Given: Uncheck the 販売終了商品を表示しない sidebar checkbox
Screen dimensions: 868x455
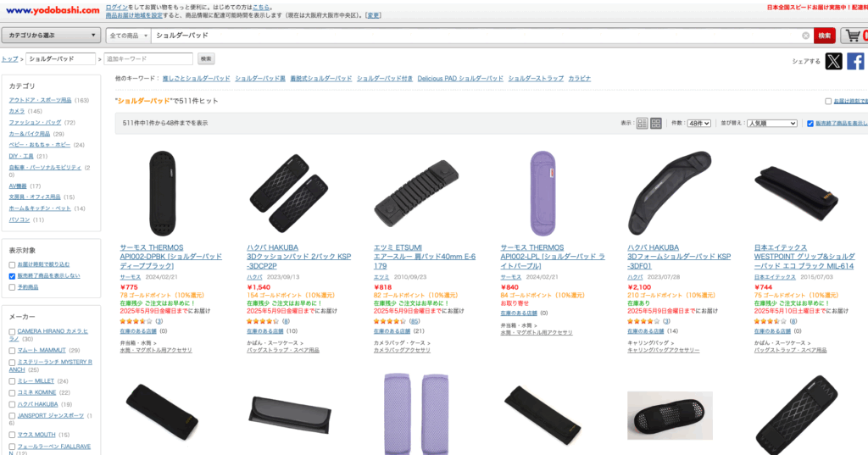Looking at the screenshot, I should click(12, 275).
